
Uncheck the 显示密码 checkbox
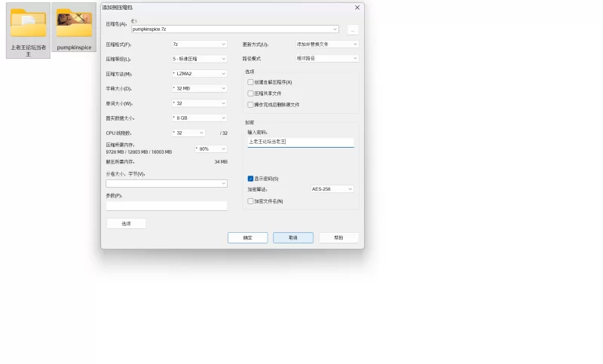point(251,179)
